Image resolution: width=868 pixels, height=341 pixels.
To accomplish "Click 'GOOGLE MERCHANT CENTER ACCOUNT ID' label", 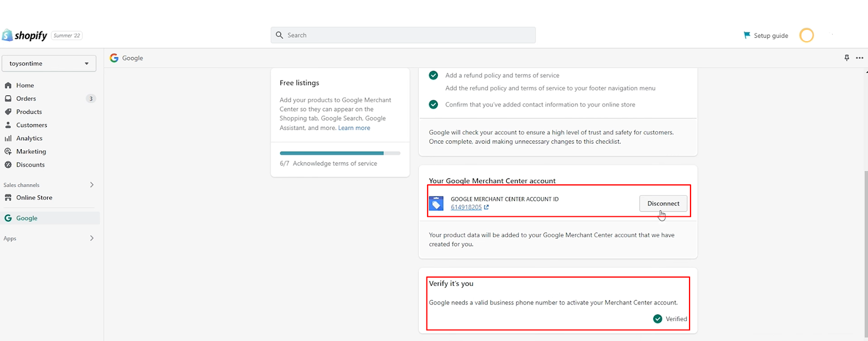I will pos(505,199).
